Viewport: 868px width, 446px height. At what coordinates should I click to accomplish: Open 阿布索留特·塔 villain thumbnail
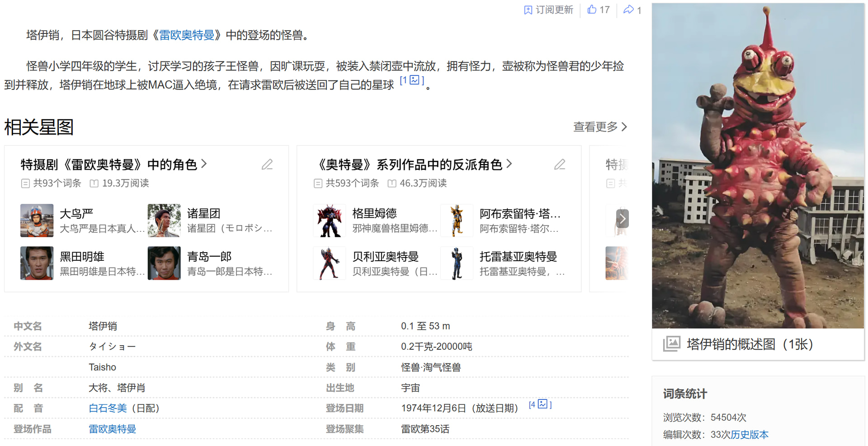click(x=457, y=221)
